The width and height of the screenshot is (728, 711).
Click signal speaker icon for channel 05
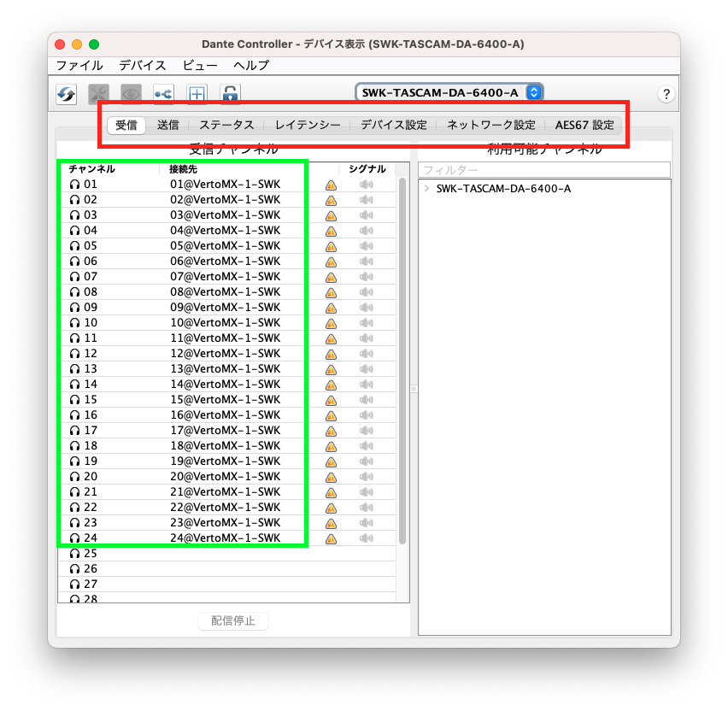click(367, 246)
